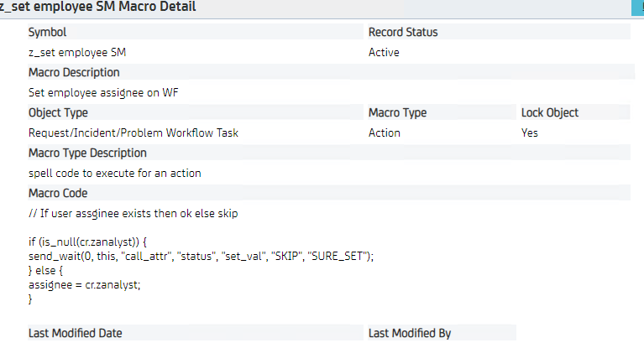Click the 'Macro Description' field header
This screenshot has width=644, height=343.
click(x=74, y=73)
